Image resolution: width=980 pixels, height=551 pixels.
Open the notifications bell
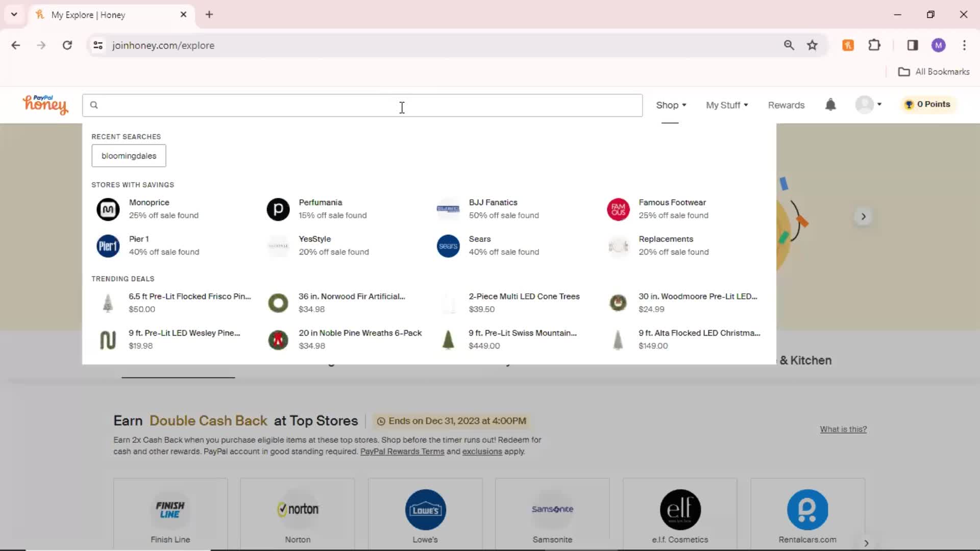pos(830,105)
